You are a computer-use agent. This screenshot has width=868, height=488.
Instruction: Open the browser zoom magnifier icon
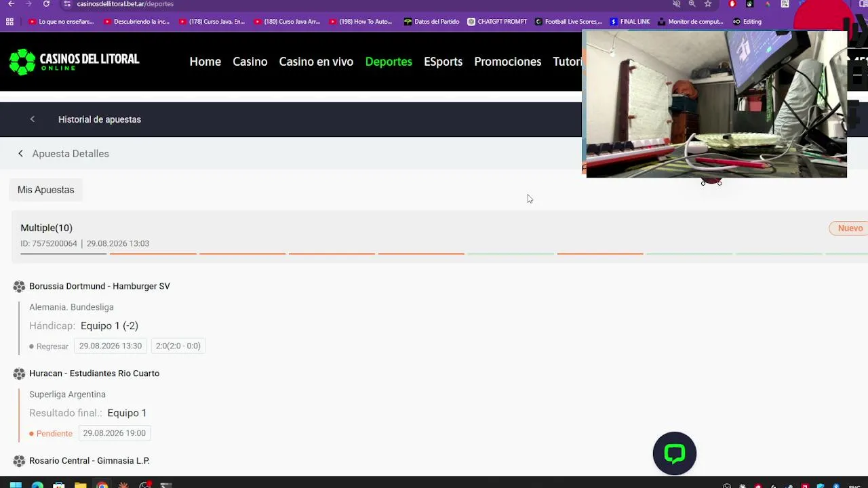692,4
